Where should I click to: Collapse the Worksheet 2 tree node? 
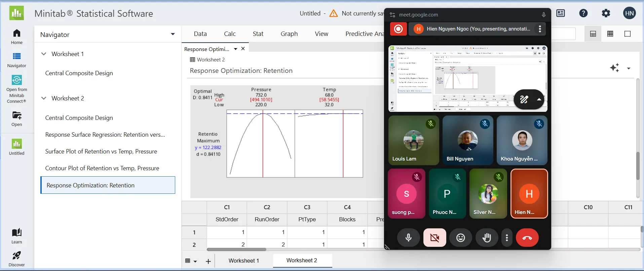coord(44,98)
